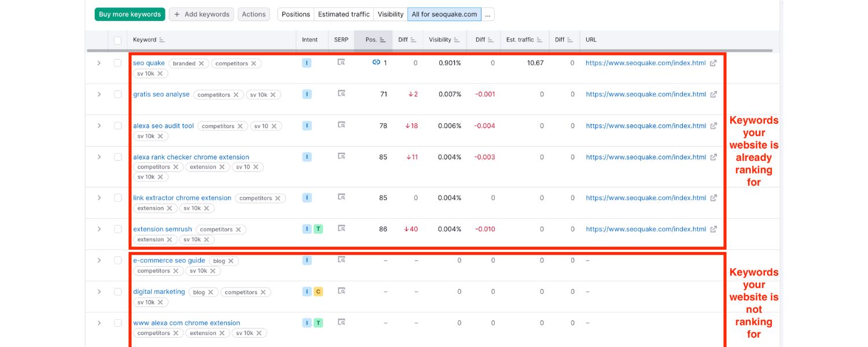Expand row details for link extractor chrome extension
The height and width of the screenshot is (347, 868).
point(99,198)
